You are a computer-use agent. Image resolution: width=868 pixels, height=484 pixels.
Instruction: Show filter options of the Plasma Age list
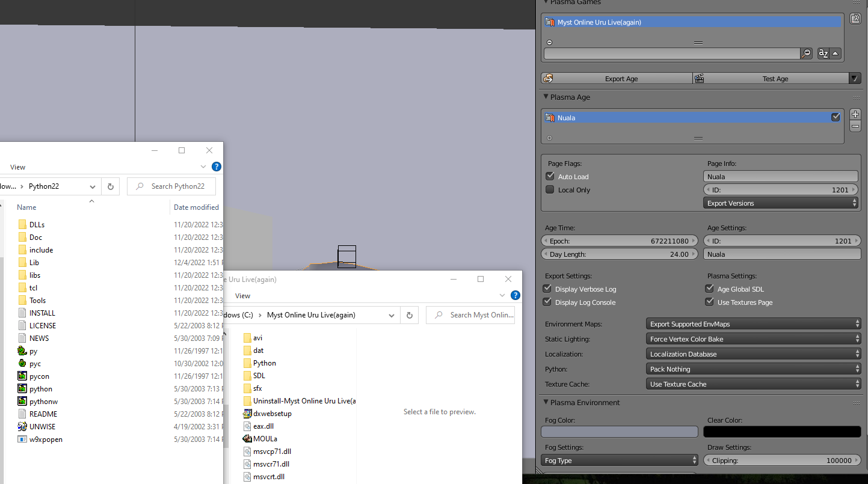(550, 138)
